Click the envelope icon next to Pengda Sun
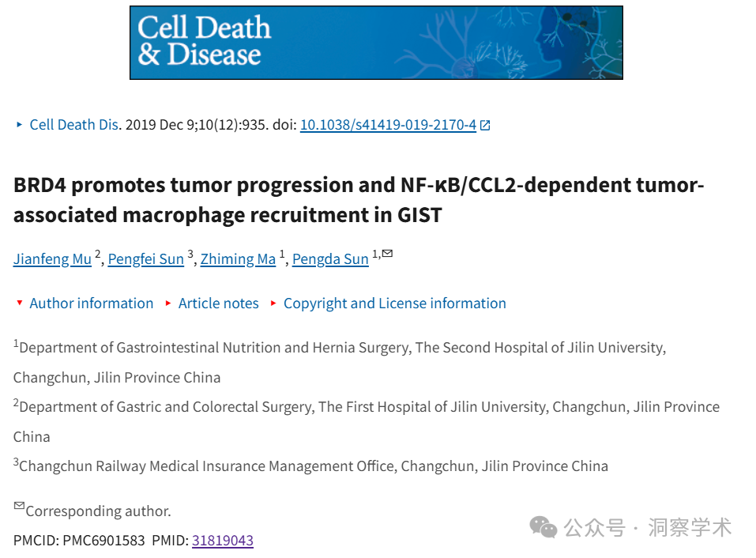Viewport: 756px width, 558px height. point(387,254)
